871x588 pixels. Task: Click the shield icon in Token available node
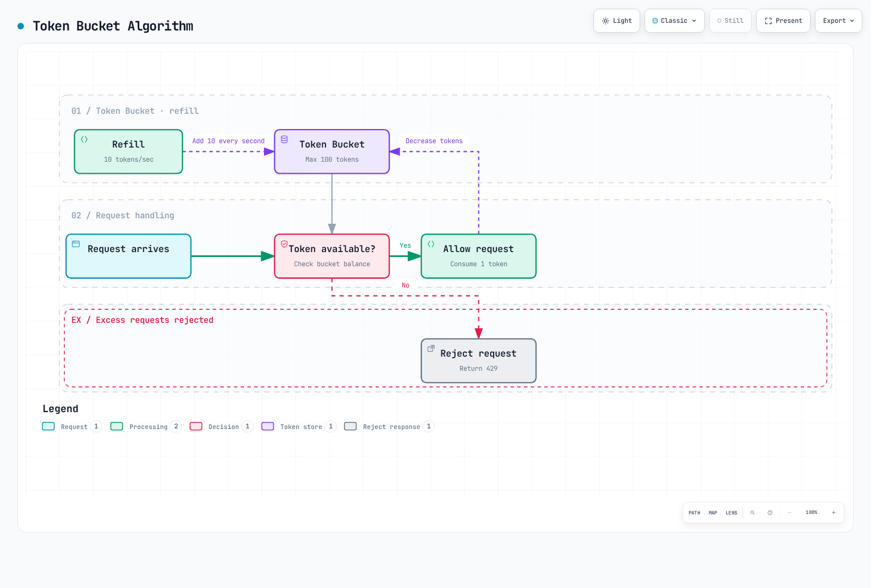[x=284, y=244]
